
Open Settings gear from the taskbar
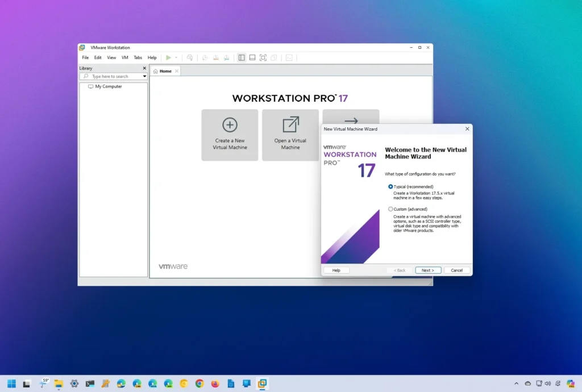click(74, 383)
